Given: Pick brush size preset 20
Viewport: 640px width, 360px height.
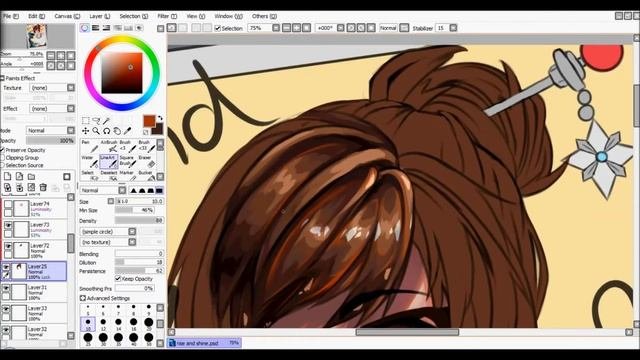Looking at the screenshot, I should [149, 324].
